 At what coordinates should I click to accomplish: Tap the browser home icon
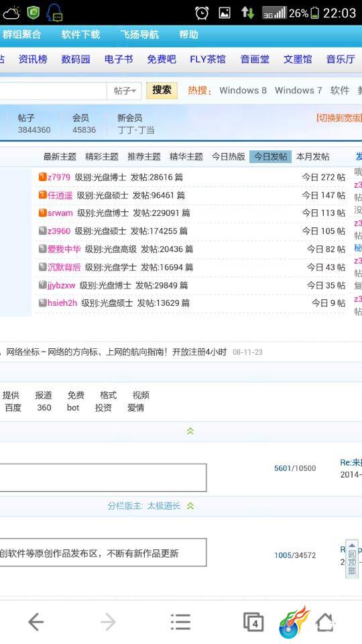(x=325, y=623)
